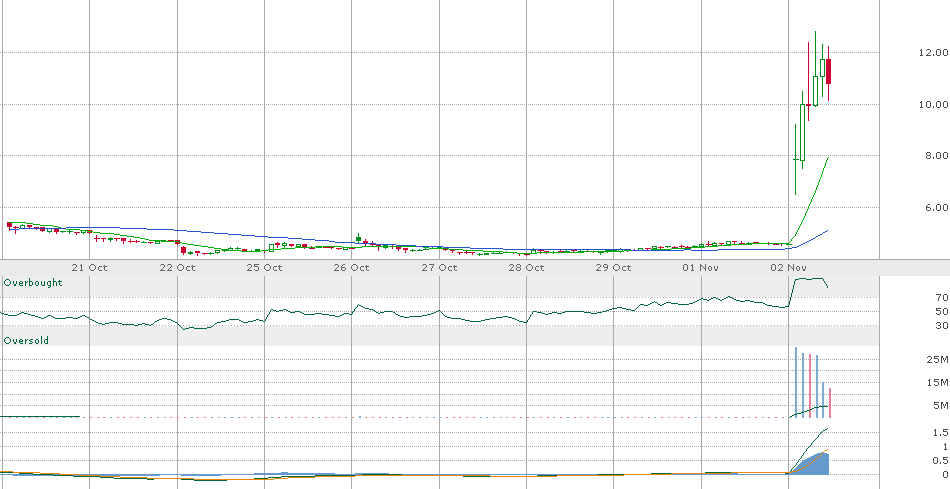The height and width of the screenshot is (489, 950).
Task: Click the 27 Oct date label
Action: tap(439, 267)
